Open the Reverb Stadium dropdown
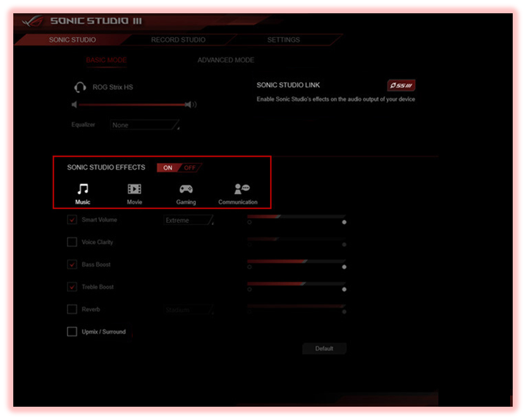Screen dimensions: 526x420 click(188, 309)
